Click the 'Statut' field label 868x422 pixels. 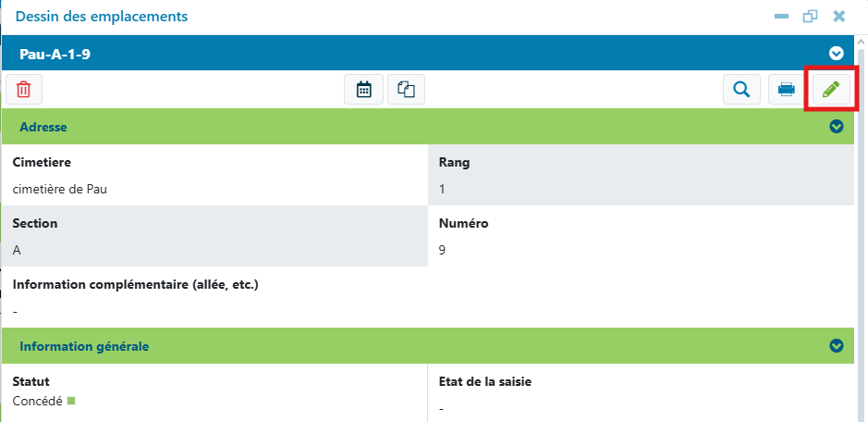(x=31, y=381)
